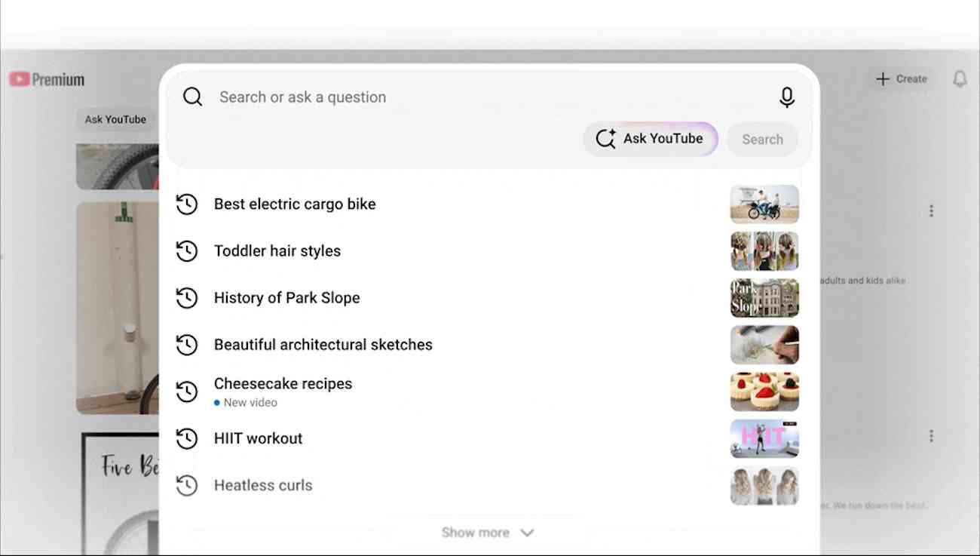Open the notifications bell

point(960,78)
